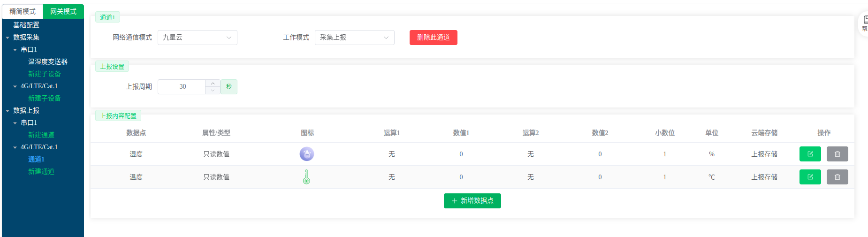This screenshot has width=868, height=237.
Task: Switch to 网关模式 tab
Action: [x=63, y=12]
